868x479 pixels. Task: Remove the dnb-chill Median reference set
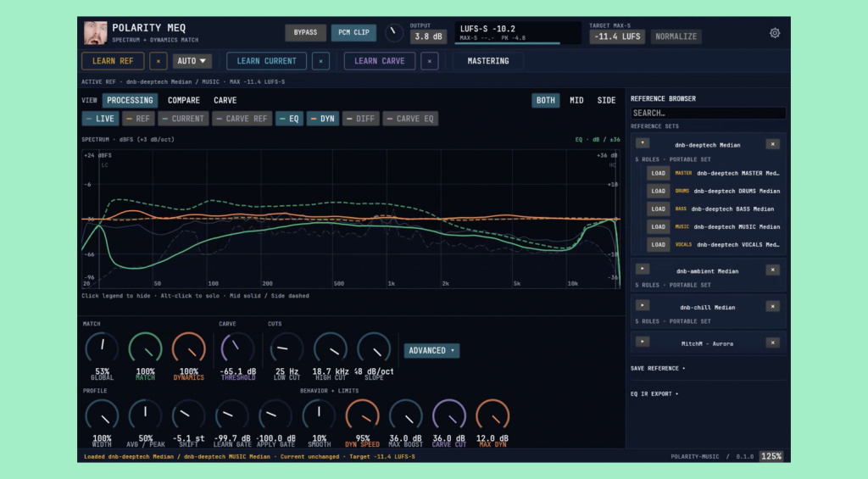coord(773,307)
